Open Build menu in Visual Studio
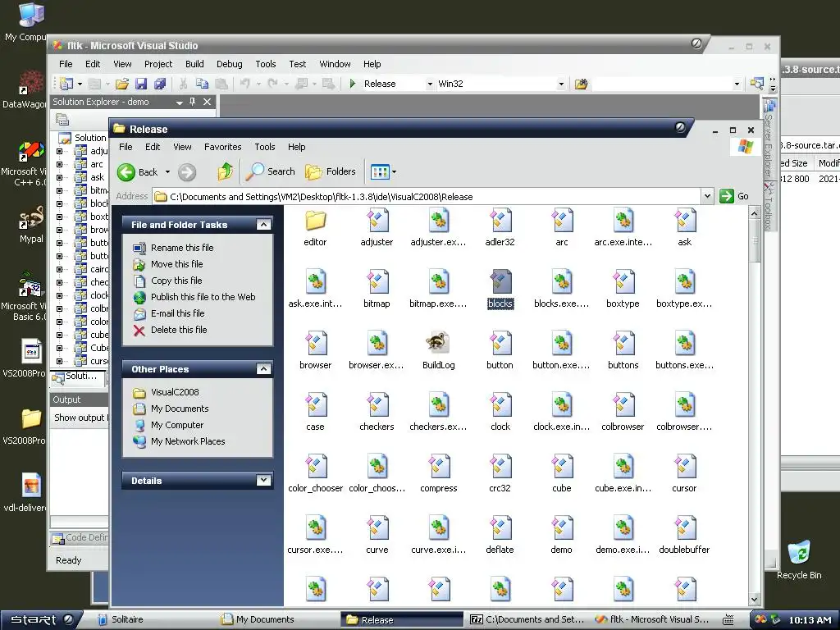This screenshot has width=840, height=630. pyautogui.click(x=194, y=64)
